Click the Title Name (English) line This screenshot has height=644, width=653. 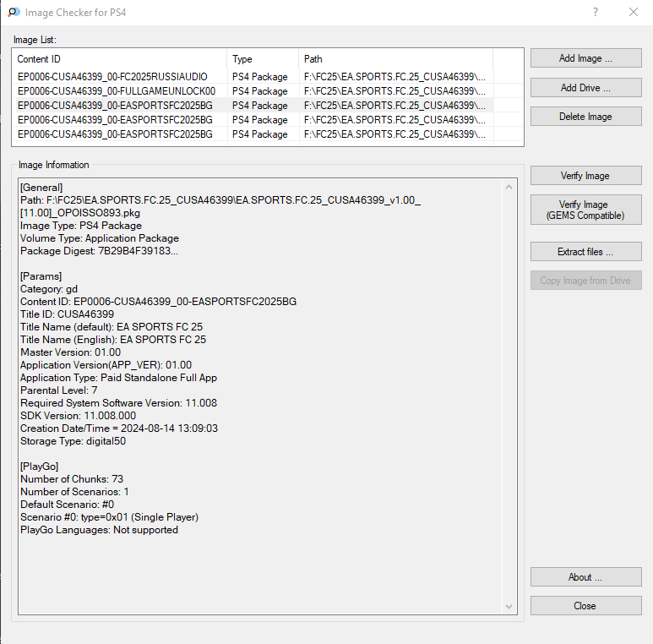point(113,340)
